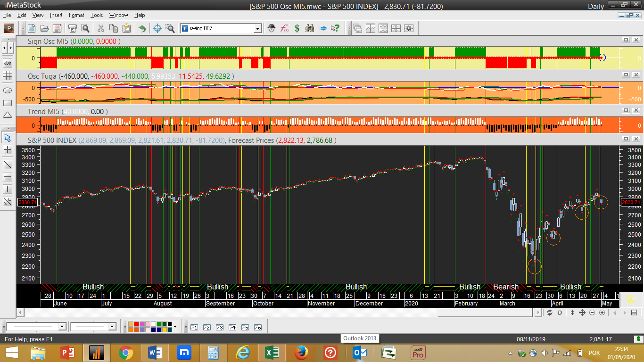The width and height of the screenshot is (644, 362).
Task: Open the System Tester dollar icon
Action: (x=297, y=28)
